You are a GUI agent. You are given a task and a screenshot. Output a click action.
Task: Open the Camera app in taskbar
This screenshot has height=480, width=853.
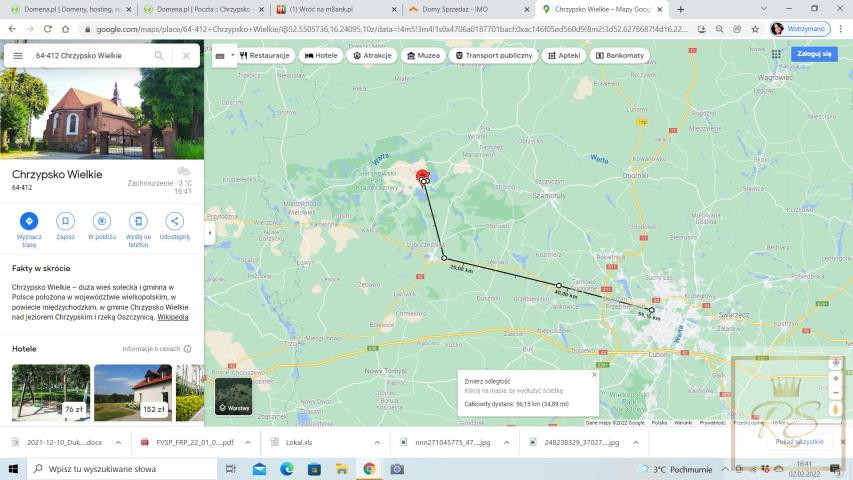tap(397, 469)
